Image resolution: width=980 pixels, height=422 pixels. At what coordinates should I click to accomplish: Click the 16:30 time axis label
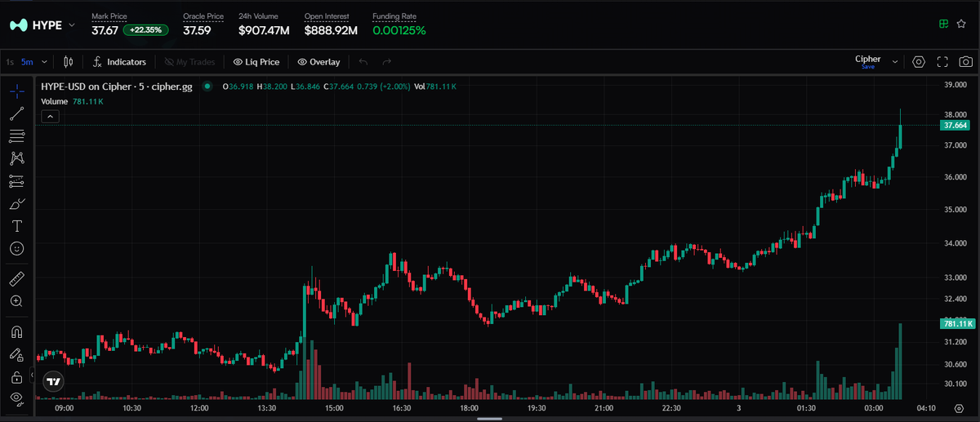(401, 408)
